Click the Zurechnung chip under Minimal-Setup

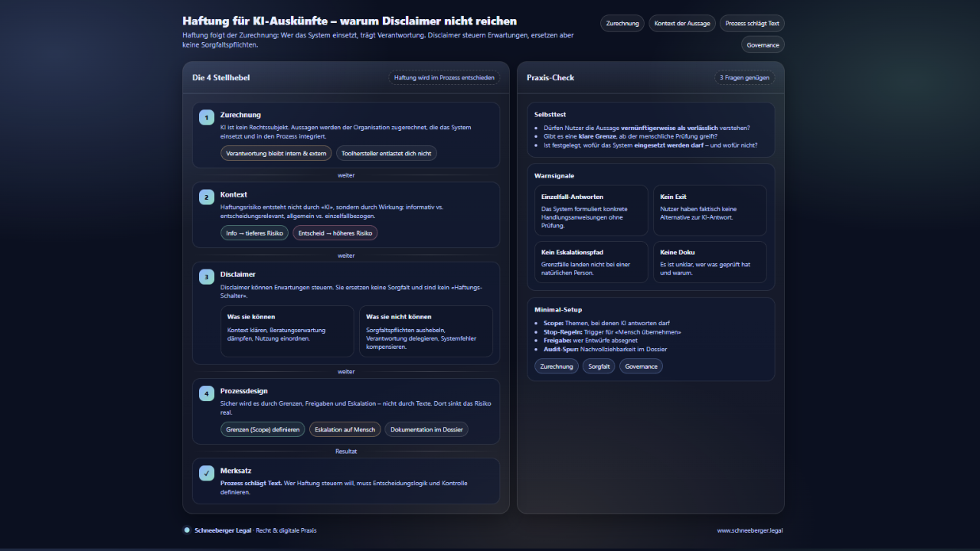click(x=557, y=367)
